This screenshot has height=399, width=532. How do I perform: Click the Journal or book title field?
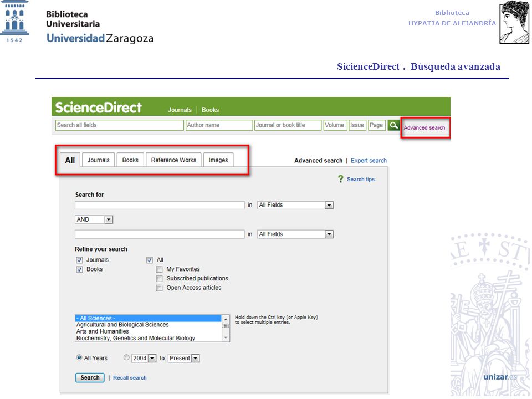pyautogui.click(x=288, y=125)
